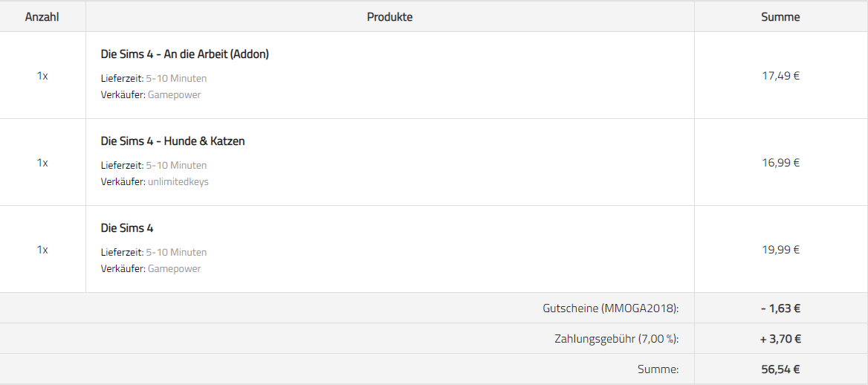Click delivery time of An die Arbeit

[176, 79]
